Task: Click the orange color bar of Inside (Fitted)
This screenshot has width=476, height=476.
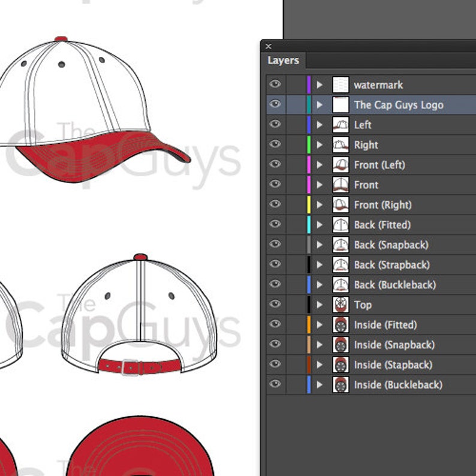Action: [x=309, y=325]
